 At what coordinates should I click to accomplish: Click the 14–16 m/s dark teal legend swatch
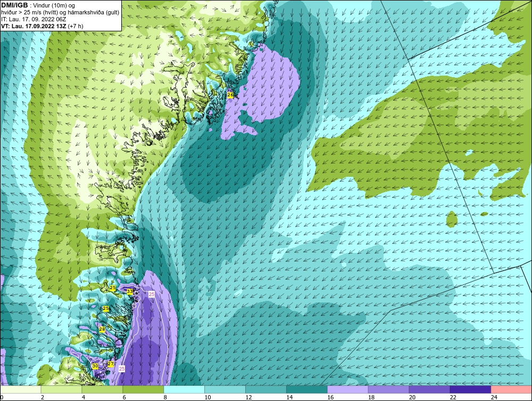point(307,389)
